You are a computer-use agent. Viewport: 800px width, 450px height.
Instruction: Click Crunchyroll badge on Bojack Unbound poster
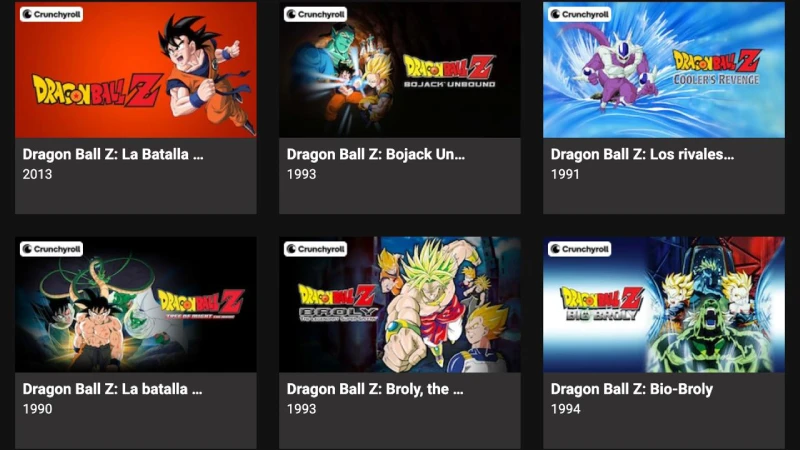(315, 14)
